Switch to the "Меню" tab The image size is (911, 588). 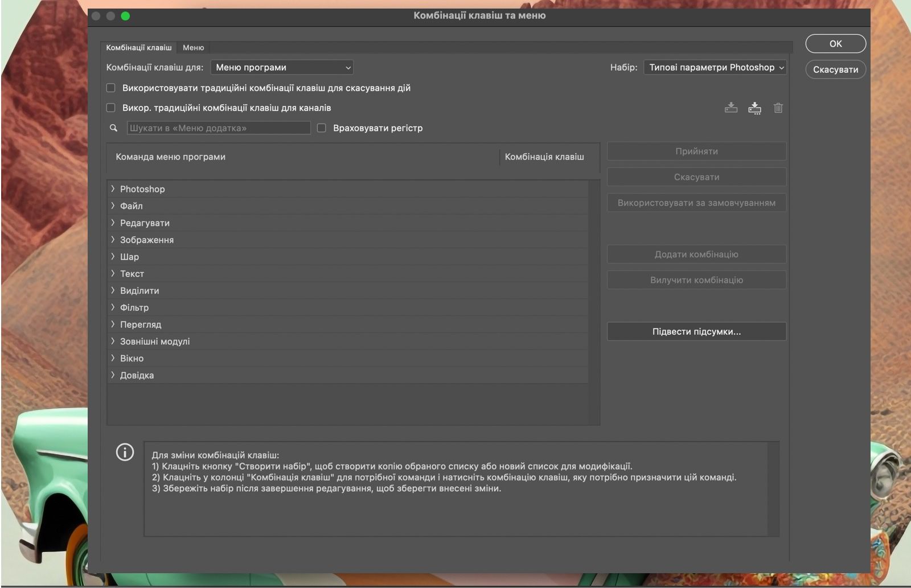point(193,48)
